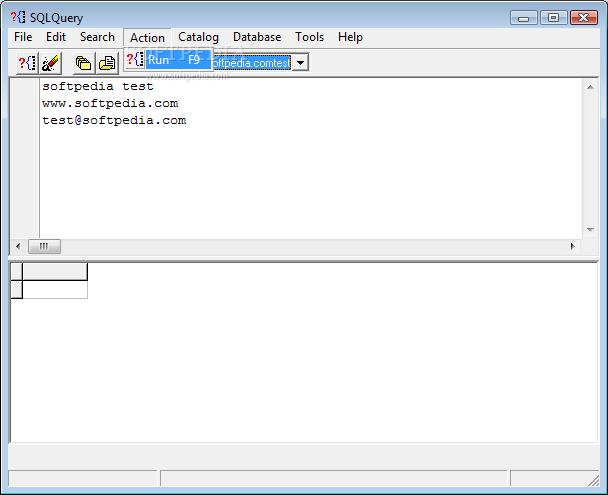Open the Catalog menu
The image size is (608, 495).
click(x=198, y=37)
